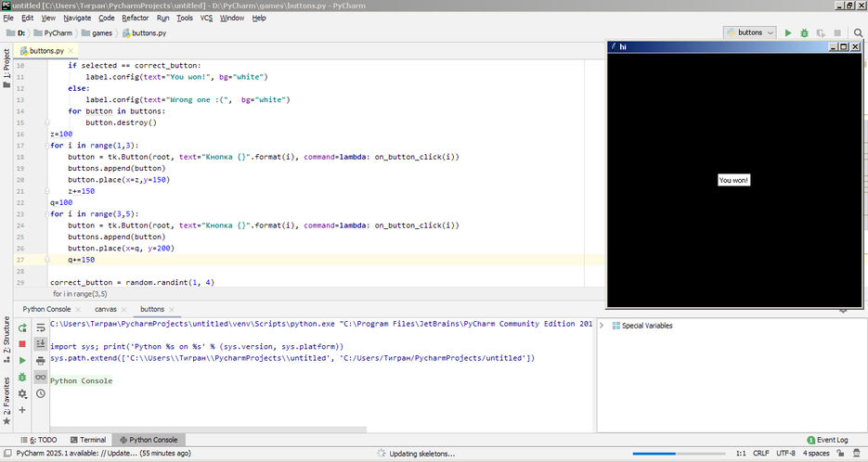868x462 pixels.
Task: Open the Project tool window sidebar tab
Action: click(6, 68)
